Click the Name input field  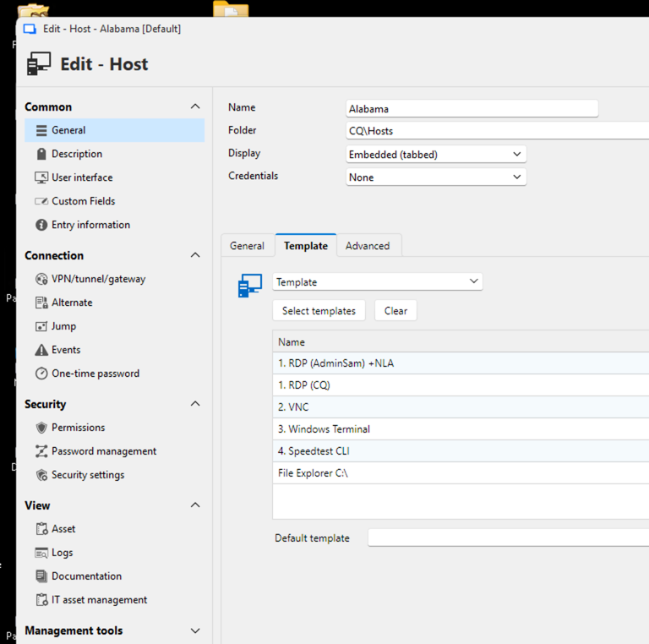tap(472, 109)
